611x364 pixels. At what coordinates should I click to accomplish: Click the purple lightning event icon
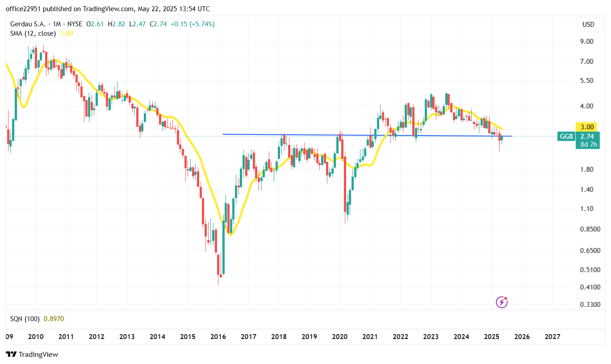pyautogui.click(x=502, y=302)
